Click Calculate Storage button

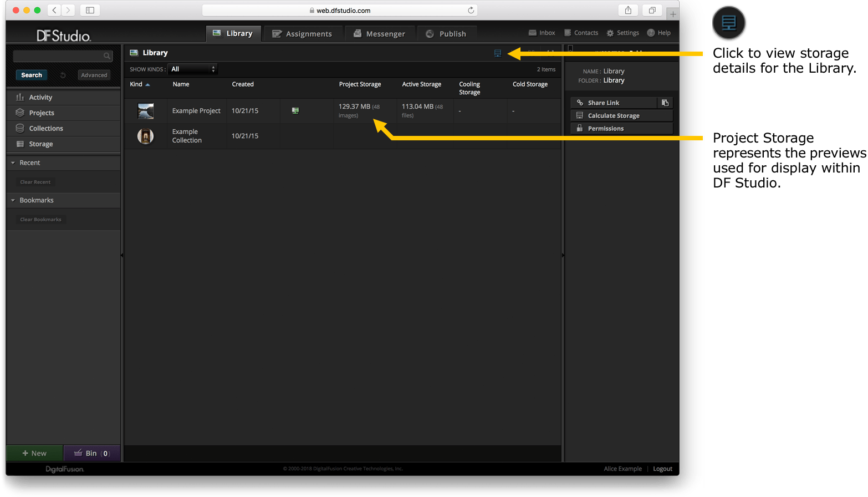tap(621, 115)
